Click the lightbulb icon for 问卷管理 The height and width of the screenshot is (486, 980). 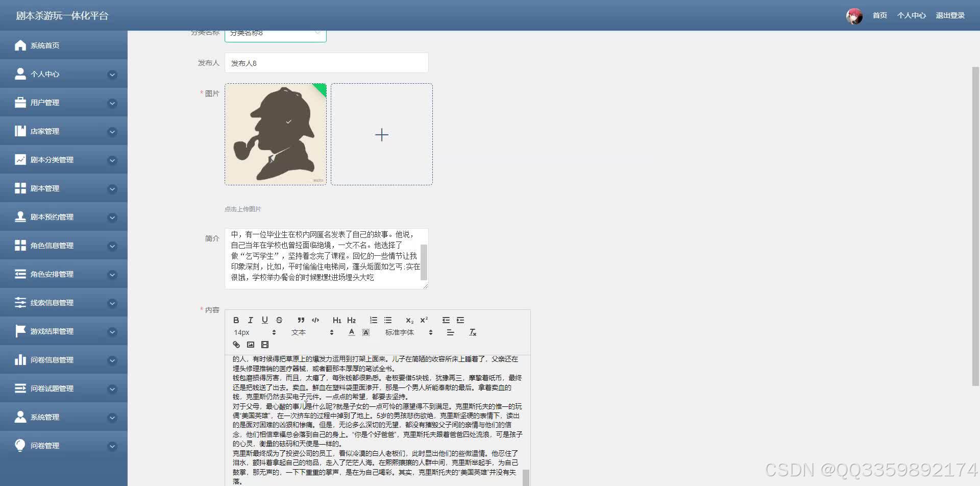[x=20, y=445]
